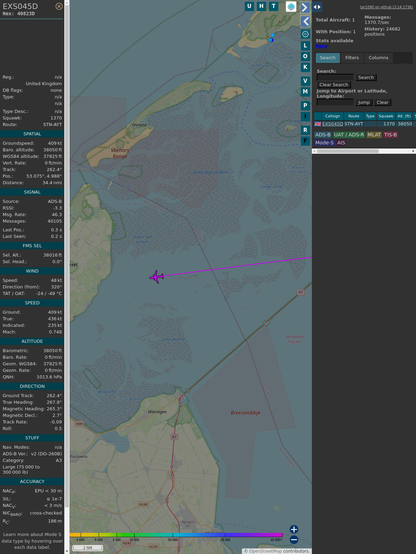Sort table by Callsign column header
The height and width of the screenshot is (554, 416).
point(332,116)
